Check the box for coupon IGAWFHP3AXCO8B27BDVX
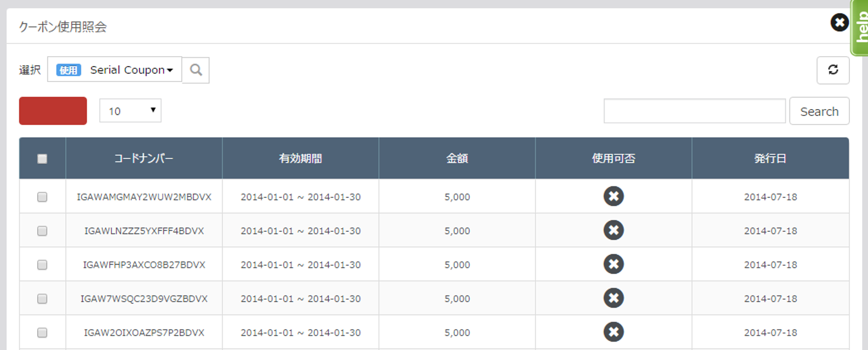Screen dimensions: 868x350 (x=42, y=265)
